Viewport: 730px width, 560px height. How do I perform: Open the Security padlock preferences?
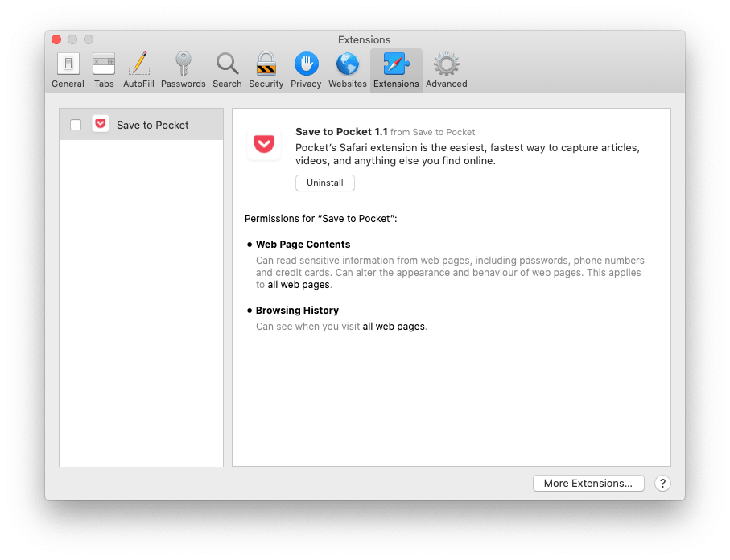[266, 70]
